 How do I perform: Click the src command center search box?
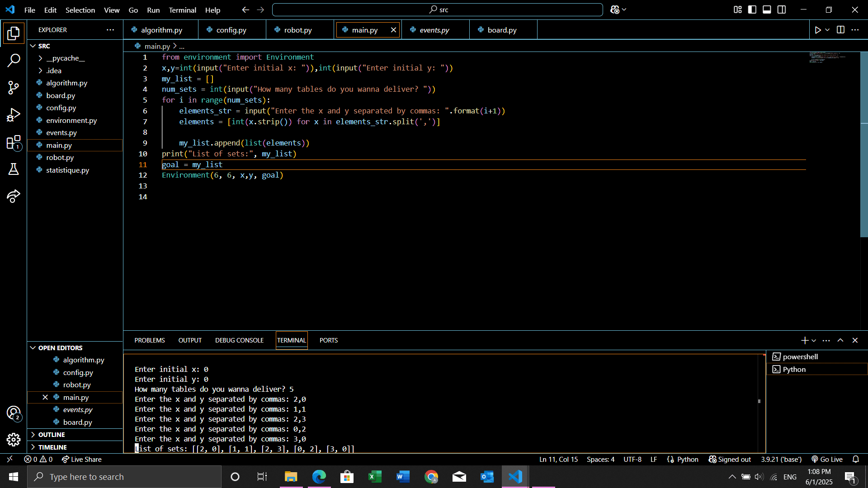(437, 9)
